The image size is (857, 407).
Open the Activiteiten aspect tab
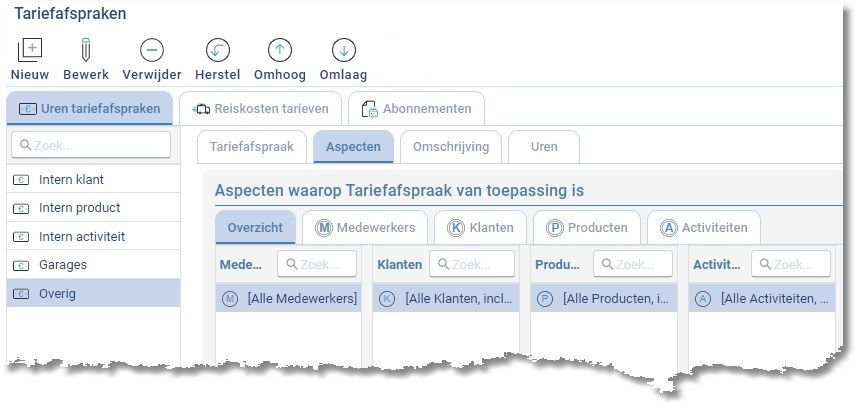click(704, 228)
